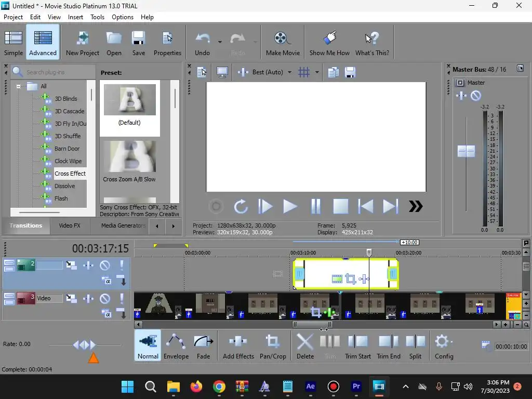Screen dimensions: 532x399
Task: Open preview quality Best (Auto) dropdown
Action: pos(289,72)
